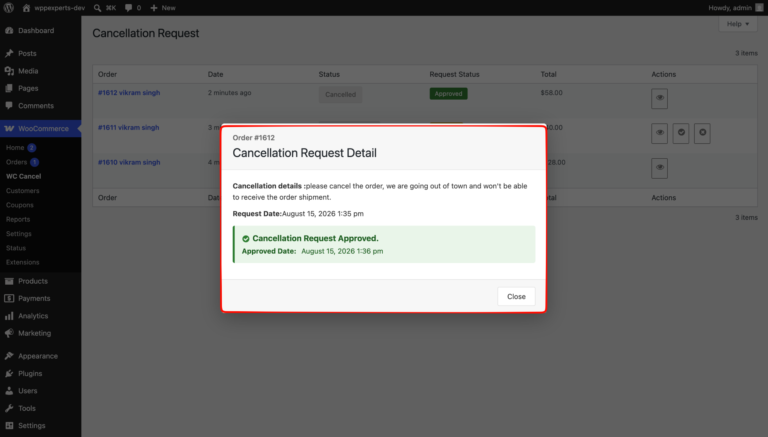Screen dimensions: 768x437
Task: Open order #1612 vikram singh link
Action: click(x=129, y=93)
